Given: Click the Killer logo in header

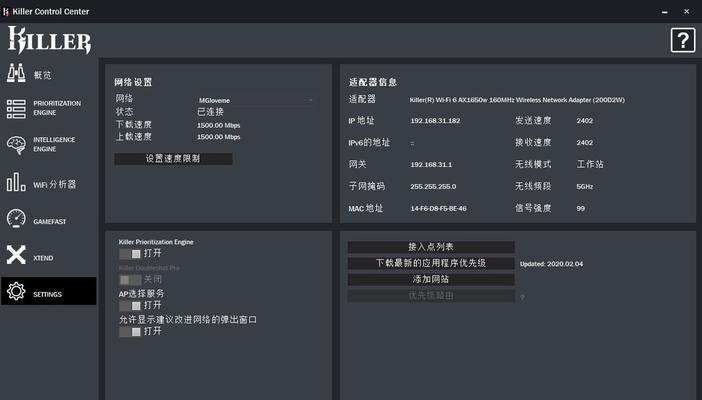Looking at the screenshot, I should (x=49, y=40).
